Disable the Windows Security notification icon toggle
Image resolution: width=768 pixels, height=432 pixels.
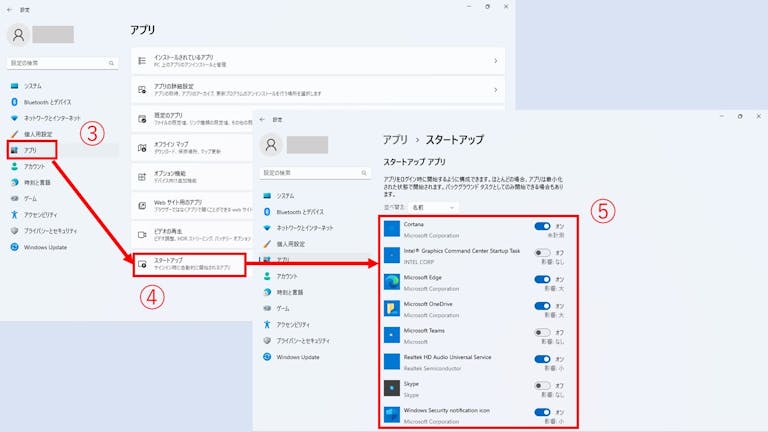[x=542, y=412]
